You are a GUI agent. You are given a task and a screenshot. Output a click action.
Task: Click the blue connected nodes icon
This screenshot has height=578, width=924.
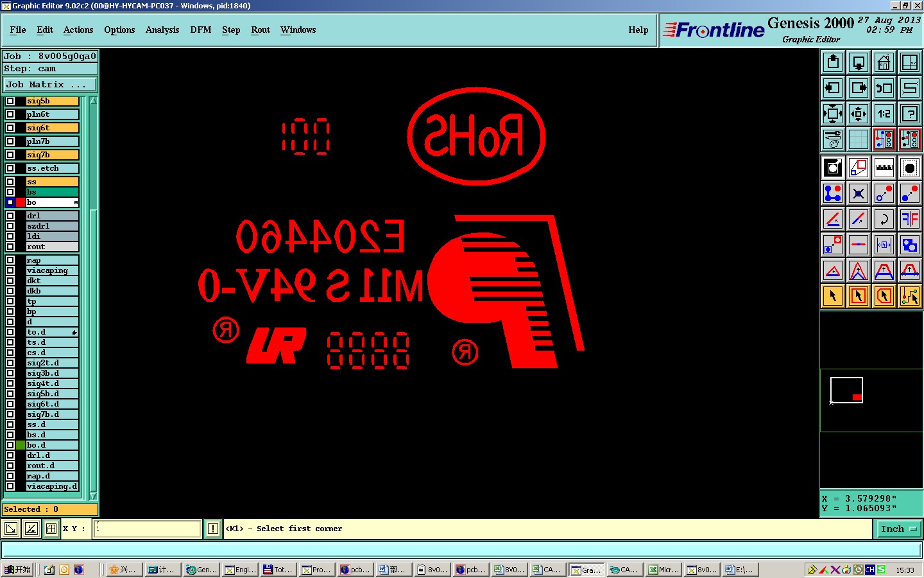833,193
